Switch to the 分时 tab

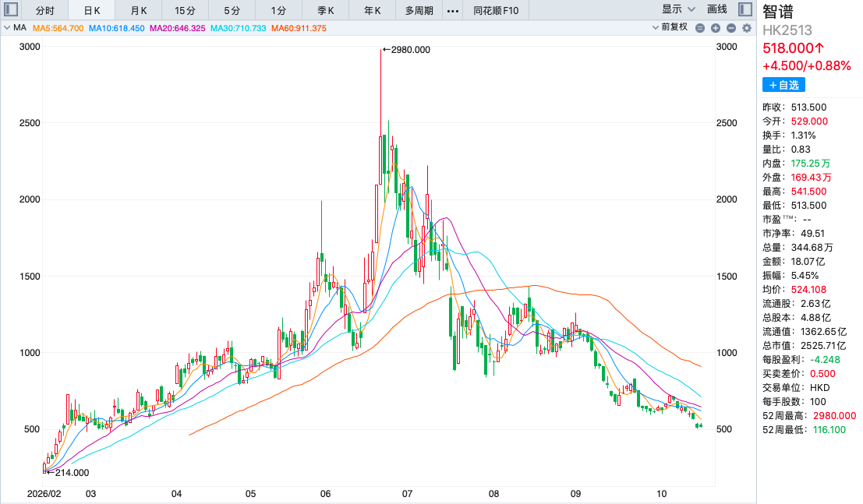(45, 10)
